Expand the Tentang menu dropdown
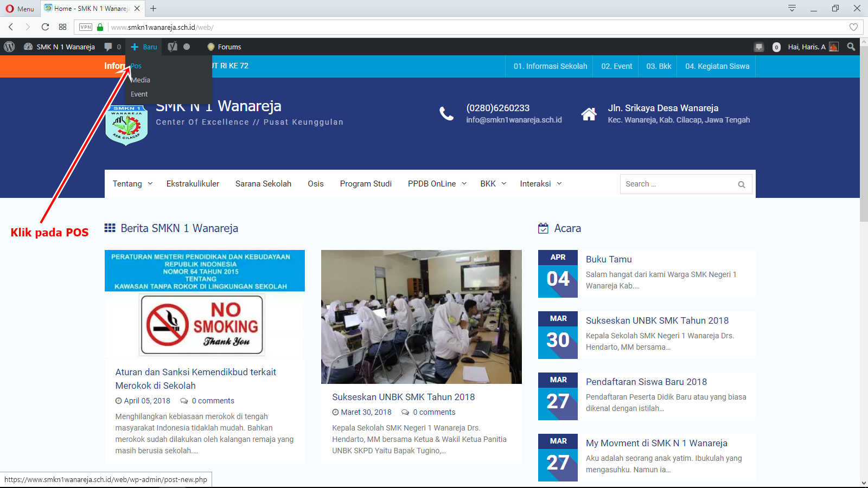 [132, 184]
